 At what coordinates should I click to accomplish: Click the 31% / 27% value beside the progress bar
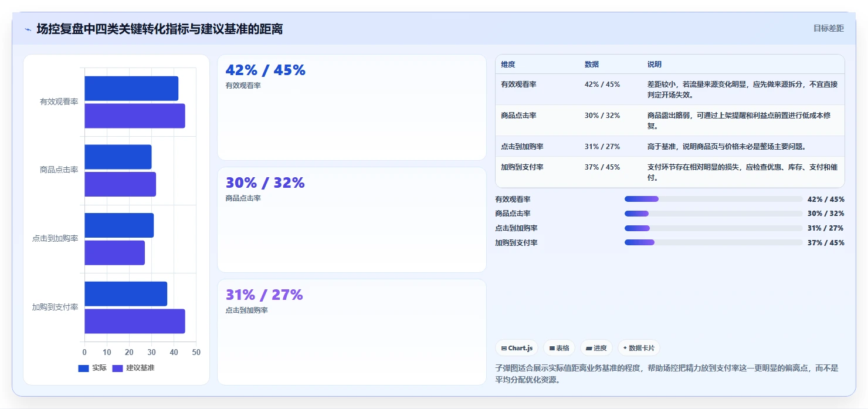point(826,228)
